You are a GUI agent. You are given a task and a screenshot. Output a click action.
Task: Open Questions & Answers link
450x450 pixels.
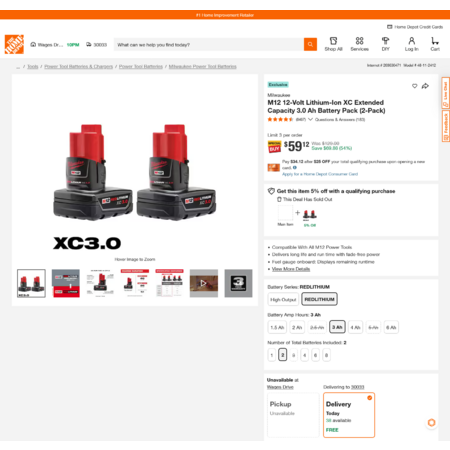340,119
